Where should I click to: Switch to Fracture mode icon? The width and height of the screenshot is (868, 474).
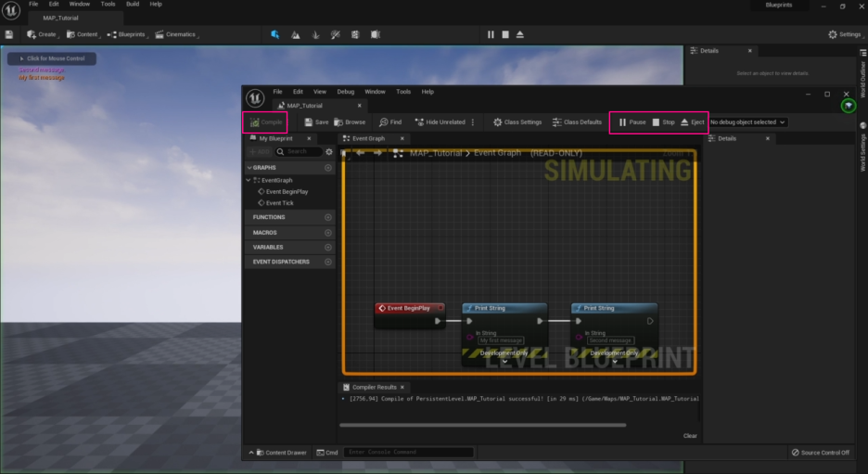355,34
